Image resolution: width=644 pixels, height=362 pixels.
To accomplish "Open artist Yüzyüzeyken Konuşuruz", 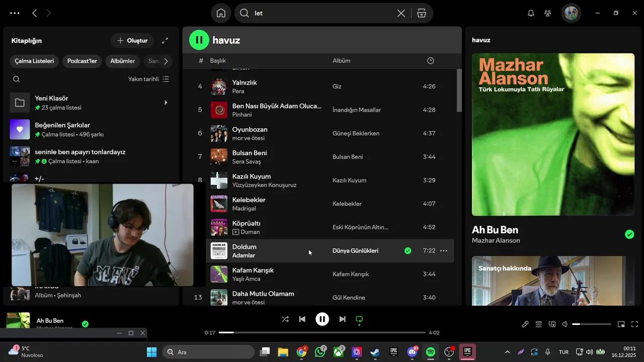I will [x=264, y=185].
